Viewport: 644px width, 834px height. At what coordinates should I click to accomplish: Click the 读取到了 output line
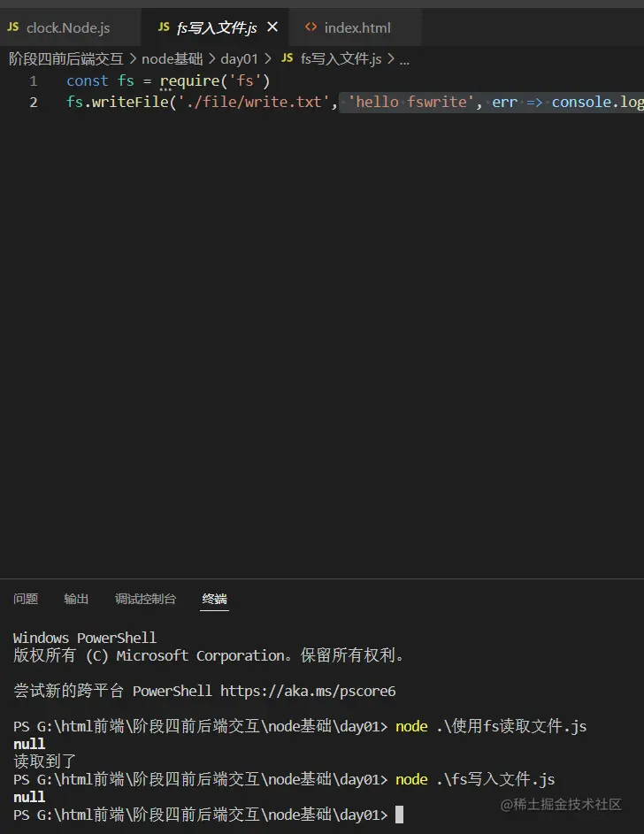(44, 761)
